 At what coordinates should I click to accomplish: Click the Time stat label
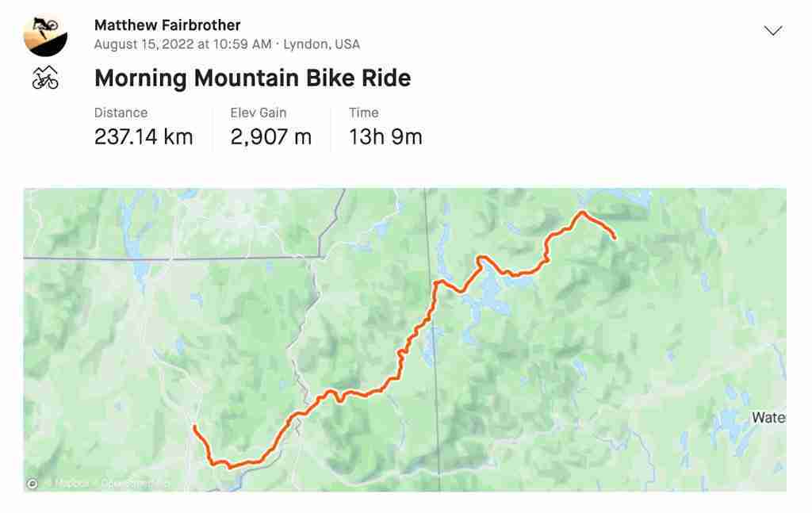(x=363, y=113)
